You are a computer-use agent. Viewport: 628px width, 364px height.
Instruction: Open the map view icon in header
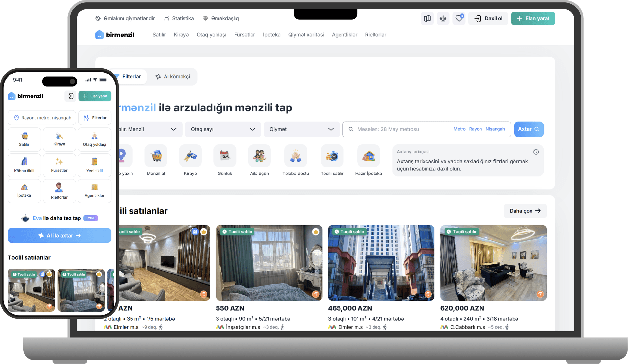427,19
